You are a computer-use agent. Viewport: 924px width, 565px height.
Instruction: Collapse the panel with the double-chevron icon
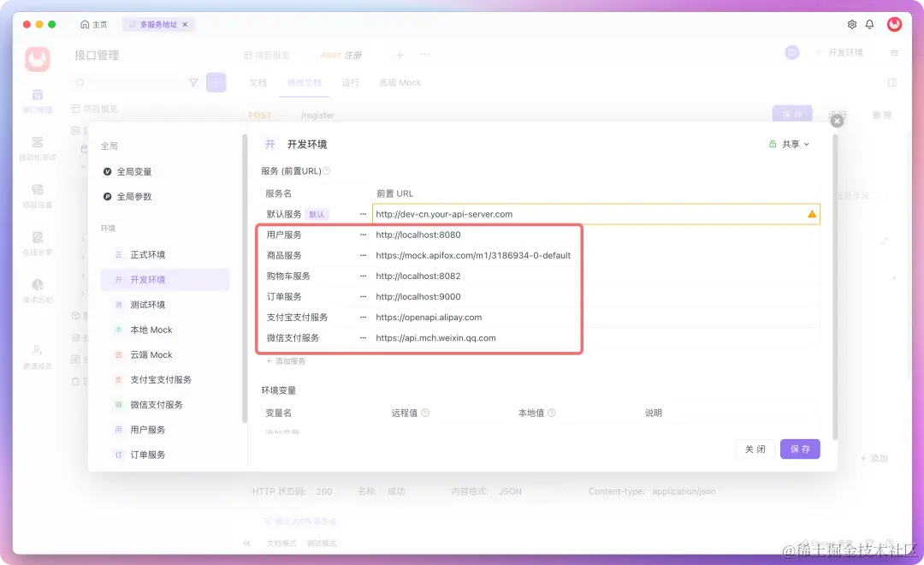(247, 544)
